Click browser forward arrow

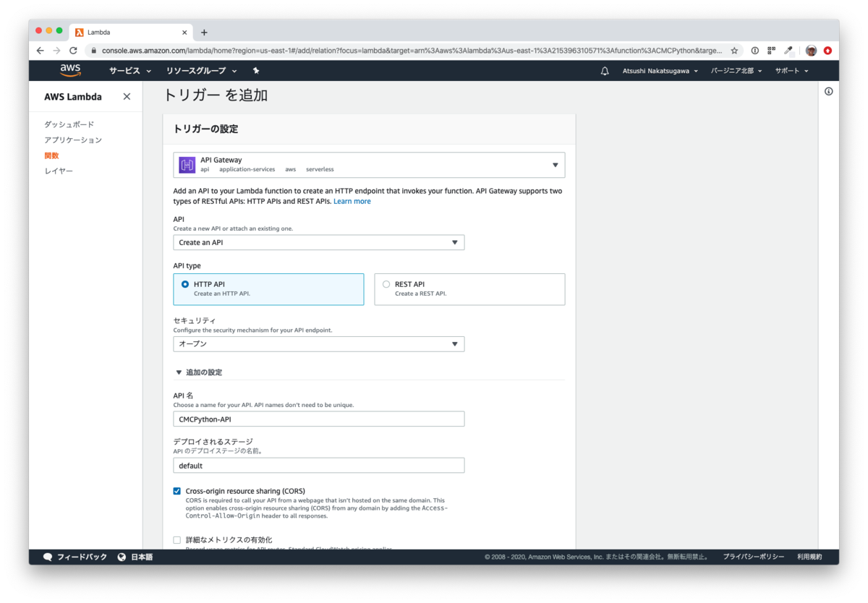[x=56, y=51]
